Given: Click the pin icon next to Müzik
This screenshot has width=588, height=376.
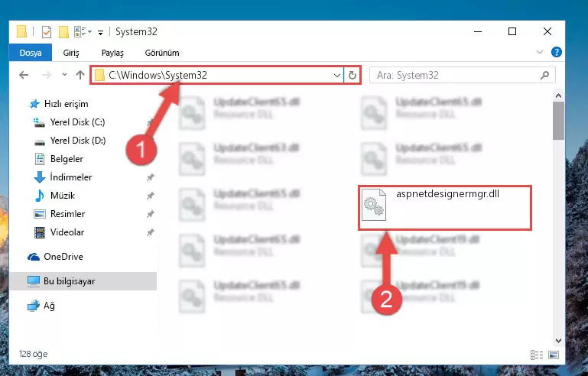Looking at the screenshot, I should click(151, 196).
